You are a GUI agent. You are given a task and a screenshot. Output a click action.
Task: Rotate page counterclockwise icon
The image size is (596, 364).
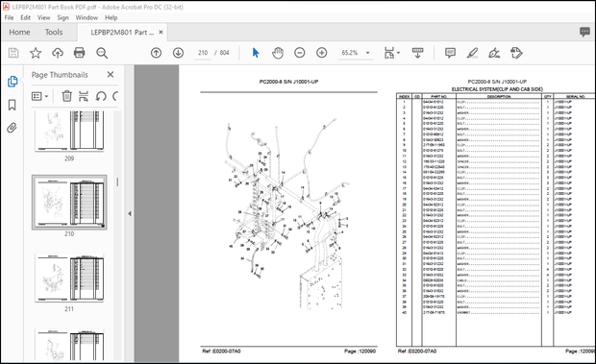[x=101, y=96]
